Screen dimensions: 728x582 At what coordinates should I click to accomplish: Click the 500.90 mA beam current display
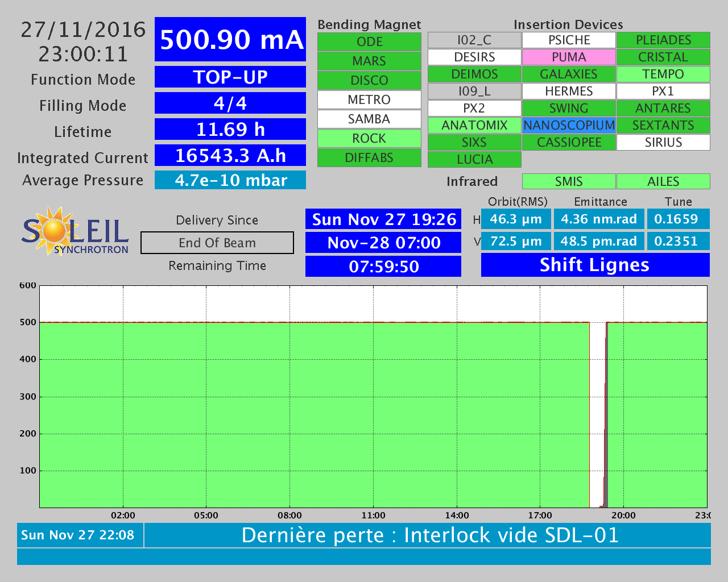pos(230,40)
